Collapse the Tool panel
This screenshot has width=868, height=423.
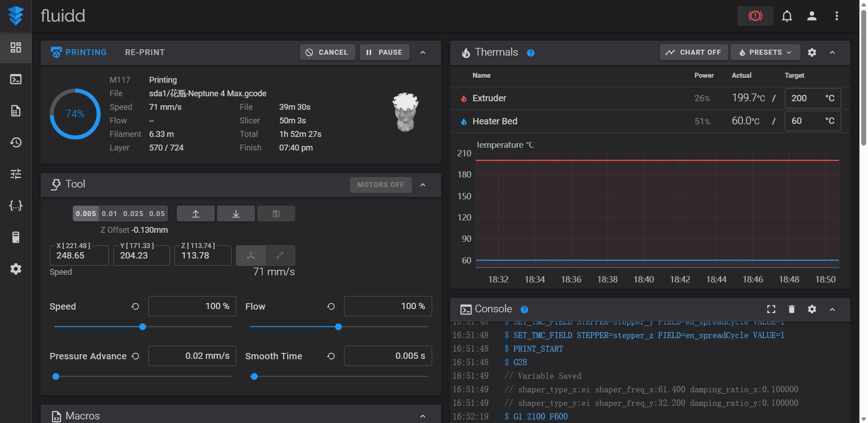pyautogui.click(x=423, y=185)
